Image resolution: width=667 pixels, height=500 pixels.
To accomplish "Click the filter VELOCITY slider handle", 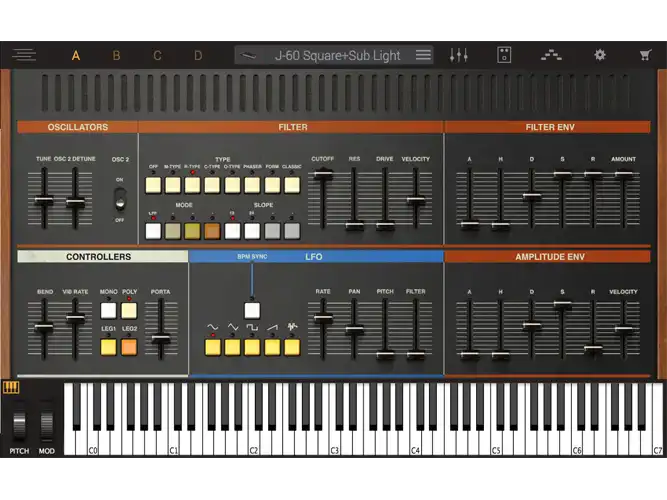I will pyautogui.click(x=416, y=200).
